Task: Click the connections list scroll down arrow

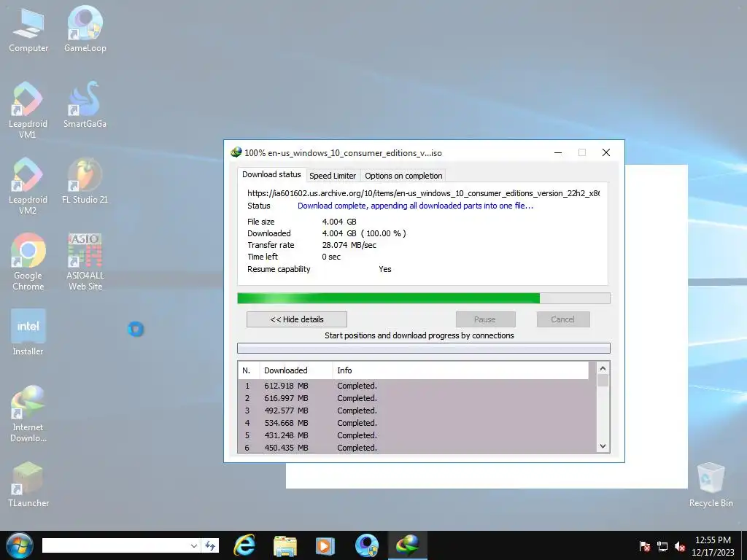Action: (x=603, y=446)
